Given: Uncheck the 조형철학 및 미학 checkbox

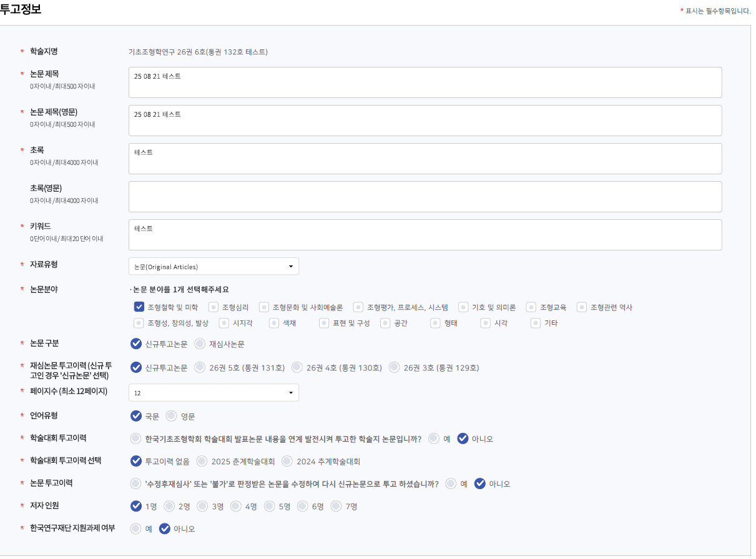Looking at the screenshot, I should 139,307.
